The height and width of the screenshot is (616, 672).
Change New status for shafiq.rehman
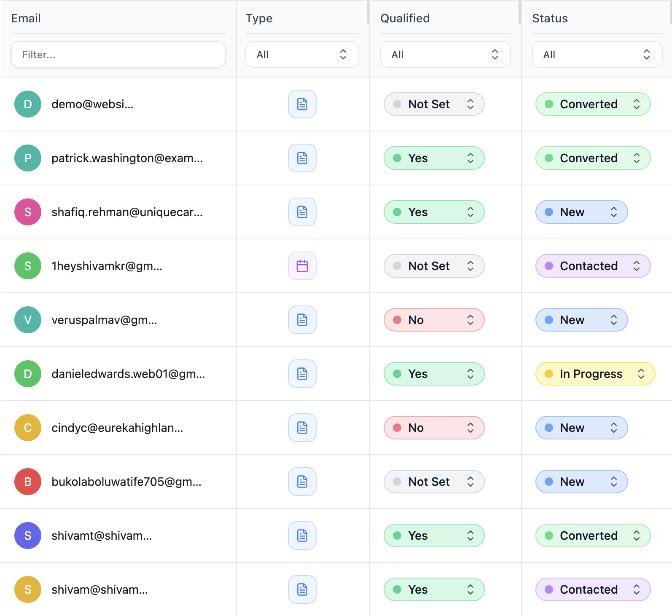click(x=582, y=212)
